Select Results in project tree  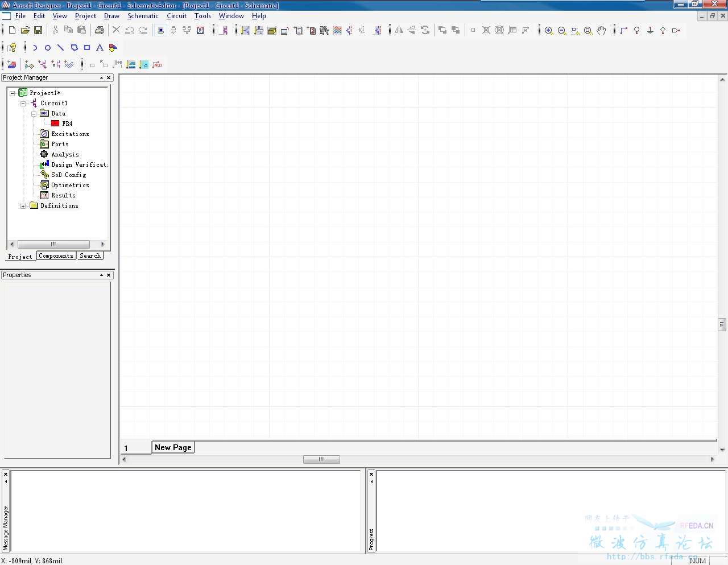tap(63, 195)
